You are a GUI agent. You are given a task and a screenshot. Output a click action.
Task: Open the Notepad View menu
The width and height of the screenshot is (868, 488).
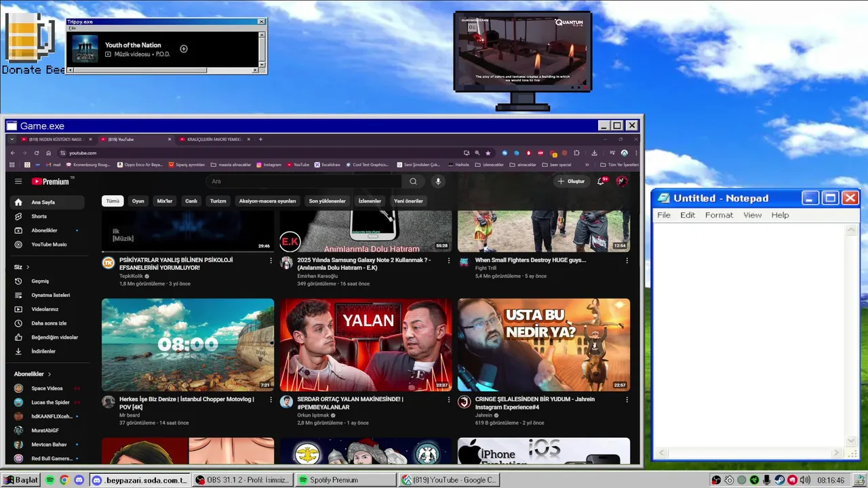tap(752, 215)
